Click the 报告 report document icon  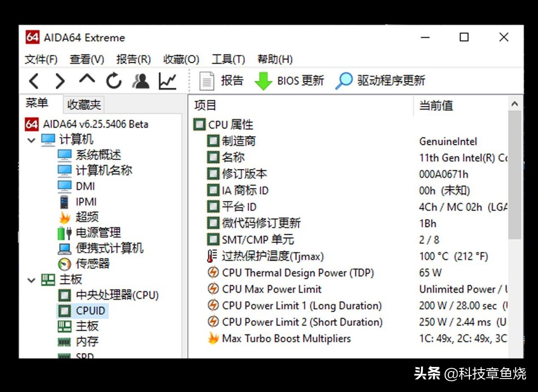(207, 81)
